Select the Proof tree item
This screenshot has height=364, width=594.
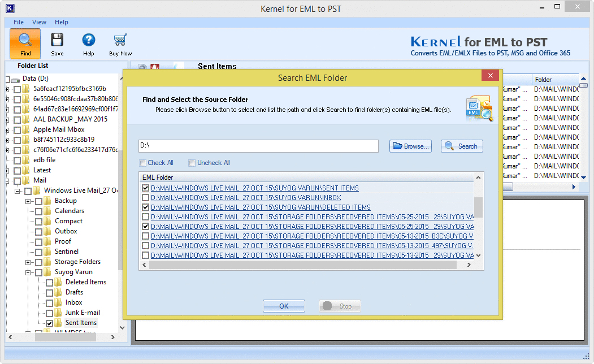[63, 242]
